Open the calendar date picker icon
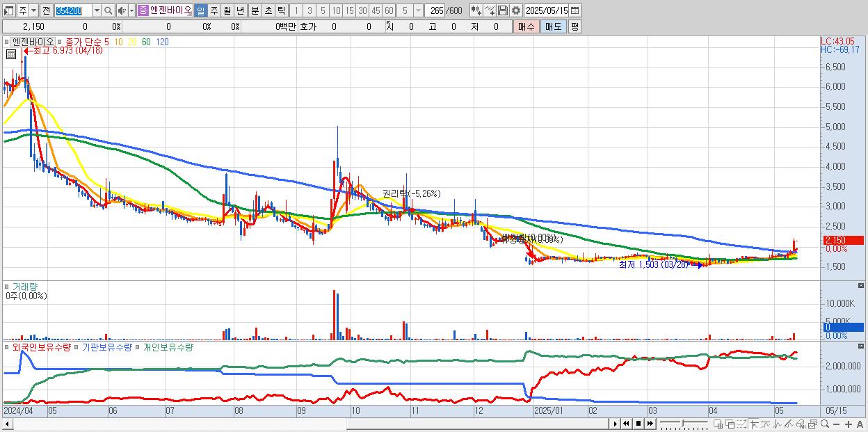This screenshot has height=432, width=868. point(574,10)
